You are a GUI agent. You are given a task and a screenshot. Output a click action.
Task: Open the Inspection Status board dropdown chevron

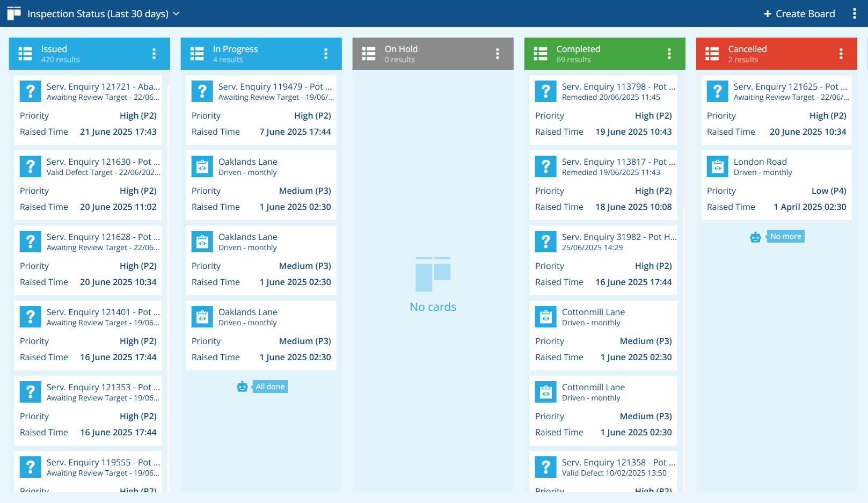(176, 13)
